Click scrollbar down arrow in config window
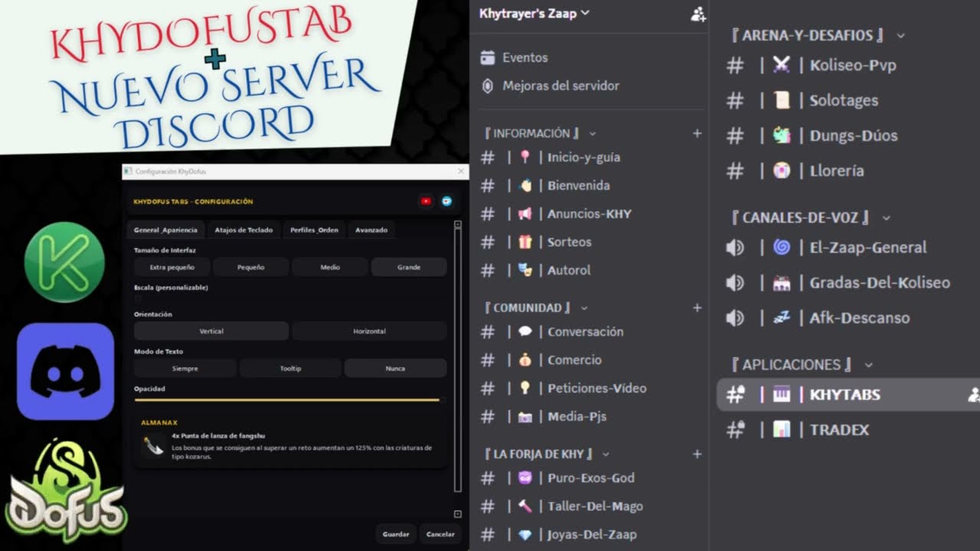This screenshot has width=980, height=551. coord(458,514)
